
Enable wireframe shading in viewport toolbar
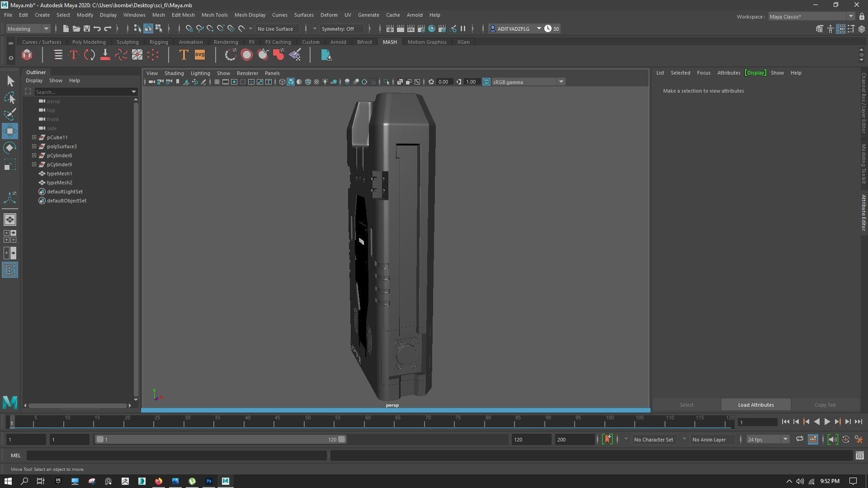point(282,82)
